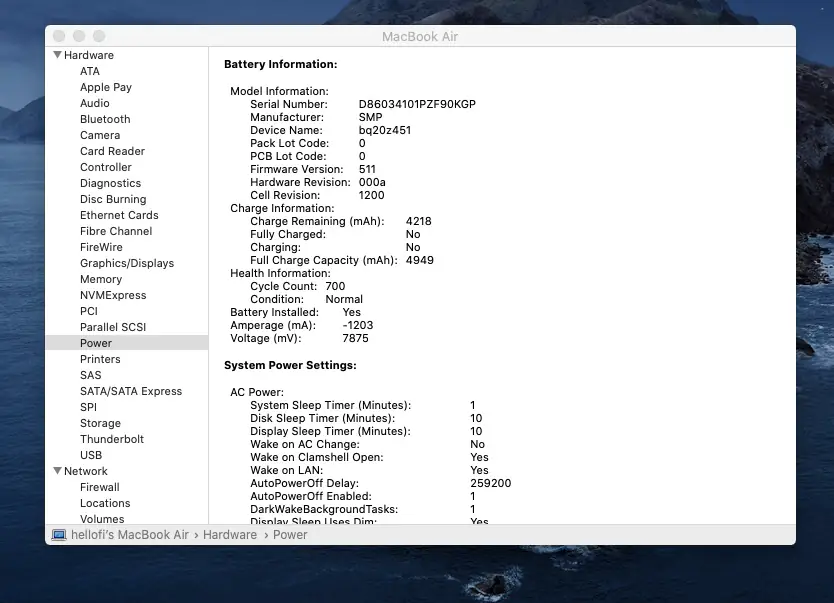The height and width of the screenshot is (603, 834).
Task: Click "hellofi's MacBook Air" in the path bar
Action: pyautogui.click(x=129, y=535)
